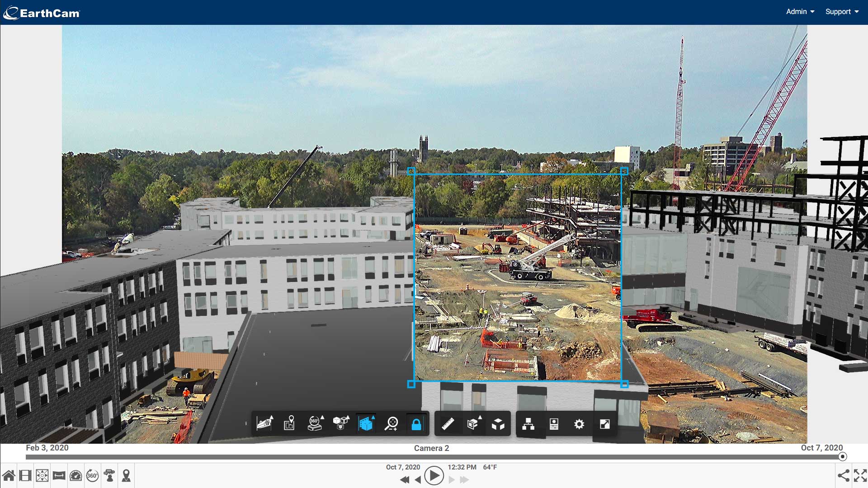Image resolution: width=868 pixels, height=488 pixels.
Task: Go to Home view
Action: coord(9,475)
